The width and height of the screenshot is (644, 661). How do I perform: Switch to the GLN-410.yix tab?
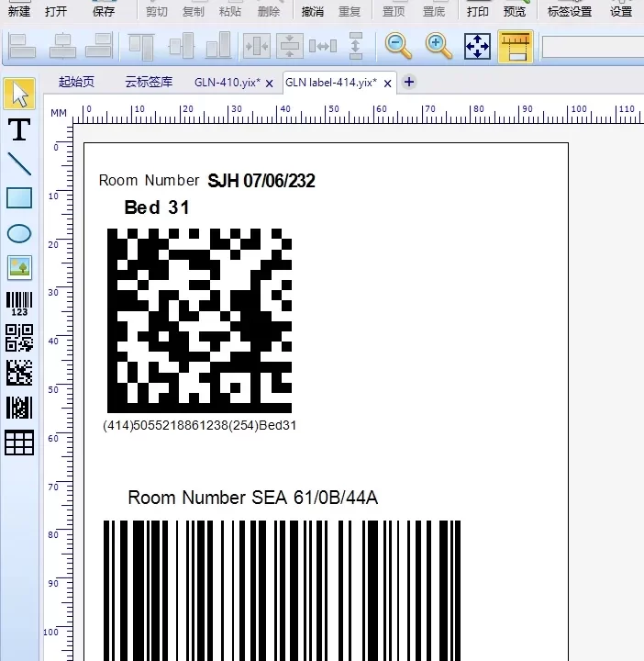228,83
